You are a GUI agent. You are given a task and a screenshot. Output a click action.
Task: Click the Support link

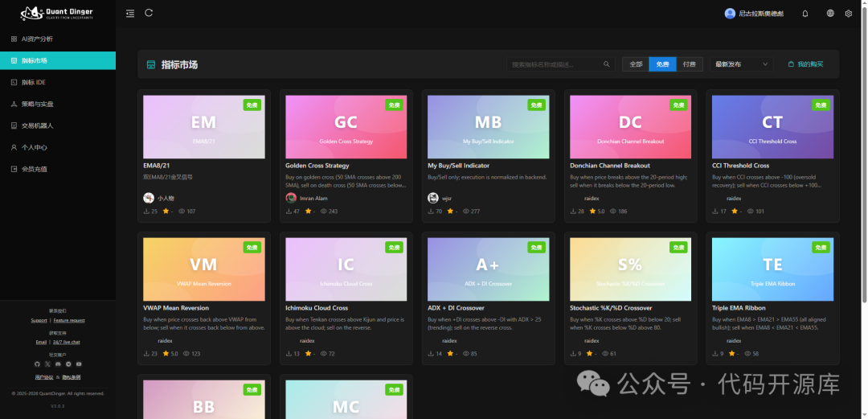pyautogui.click(x=39, y=320)
